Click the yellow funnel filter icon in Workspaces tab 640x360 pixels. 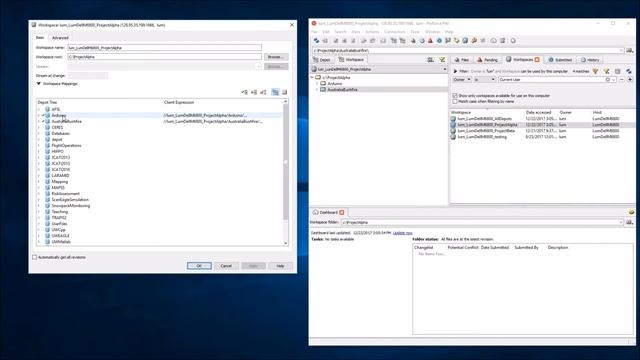[596, 71]
